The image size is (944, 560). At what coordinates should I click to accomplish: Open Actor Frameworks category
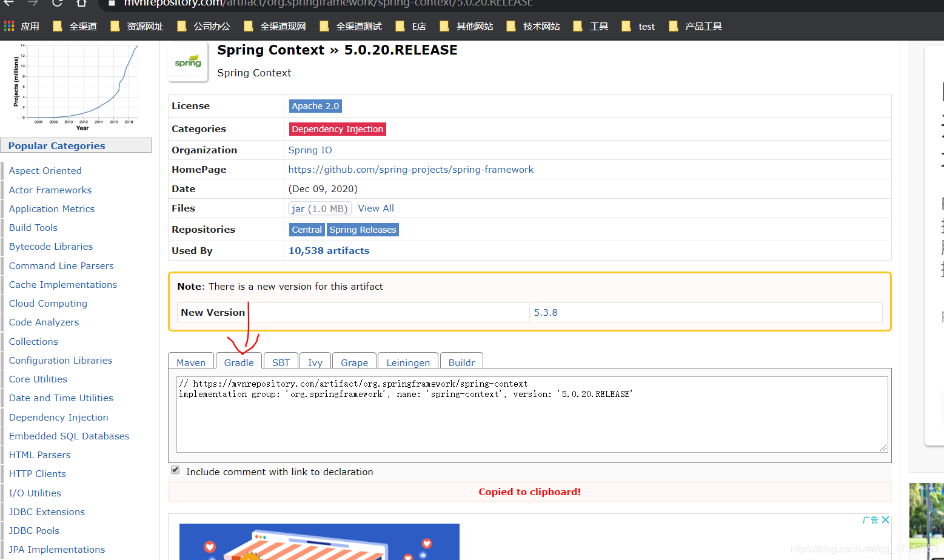pyautogui.click(x=50, y=190)
